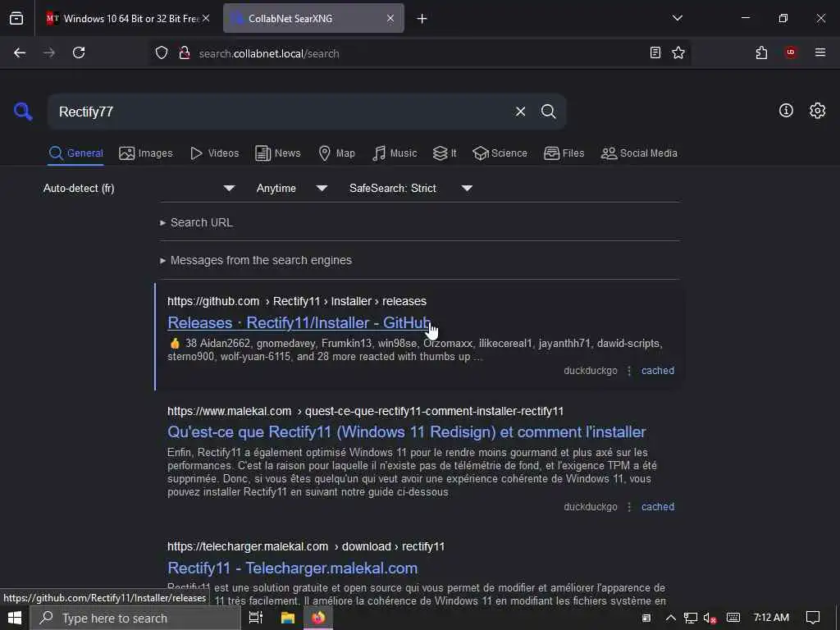Switch to the Social Media category
This screenshot has height=630, width=840.
[639, 153]
